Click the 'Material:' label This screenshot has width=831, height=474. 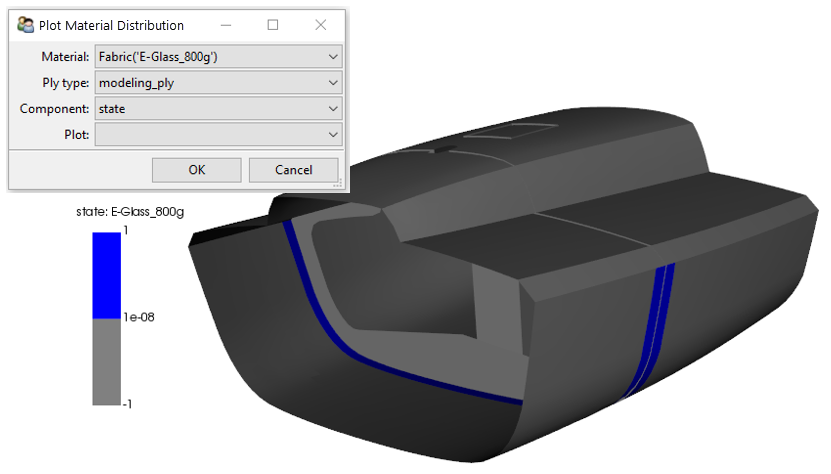click(x=65, y=57)
